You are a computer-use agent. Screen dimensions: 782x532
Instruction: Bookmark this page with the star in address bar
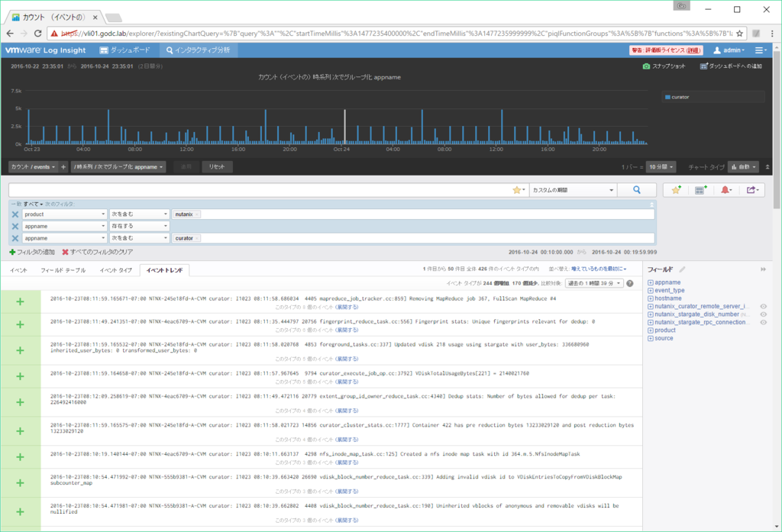[x=739, y=34]
